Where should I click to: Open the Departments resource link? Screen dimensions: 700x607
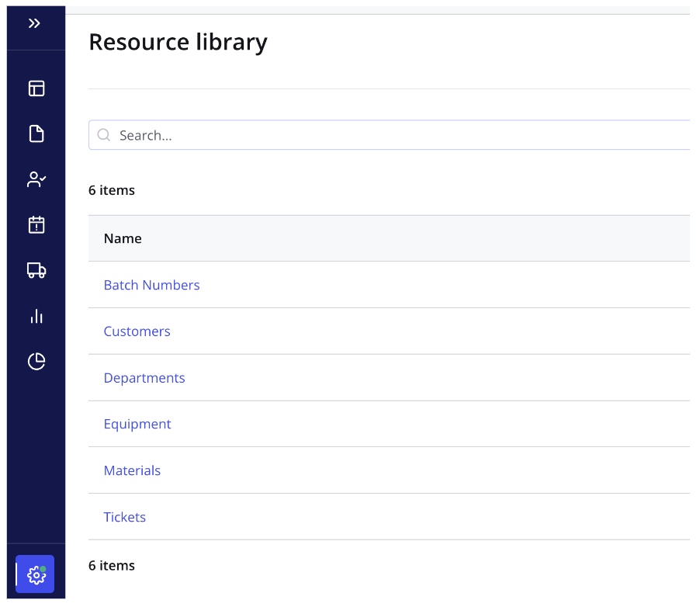[144, 378]
